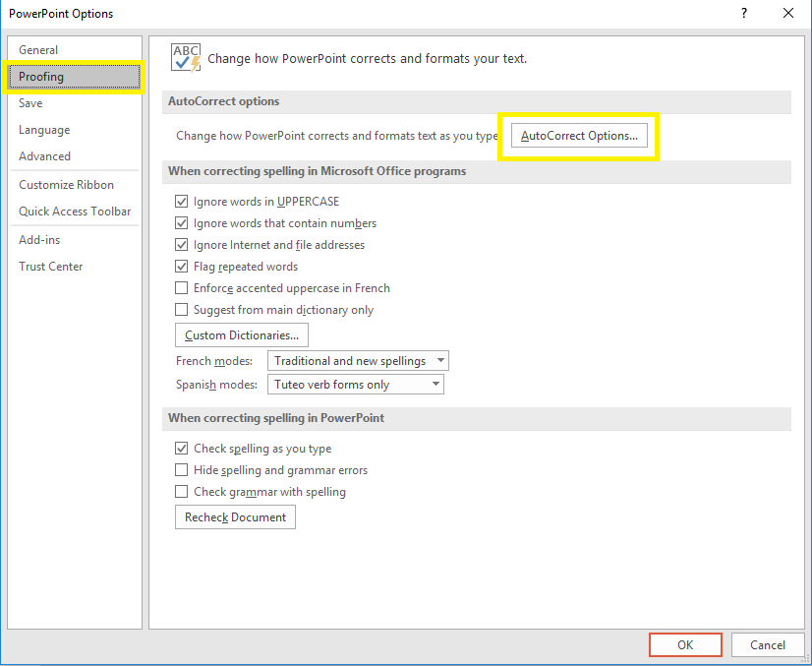Enable "Suggest from main dictionary only"
Image resolution: width=812 pixels, height=666 pixels.
point(182,309)
